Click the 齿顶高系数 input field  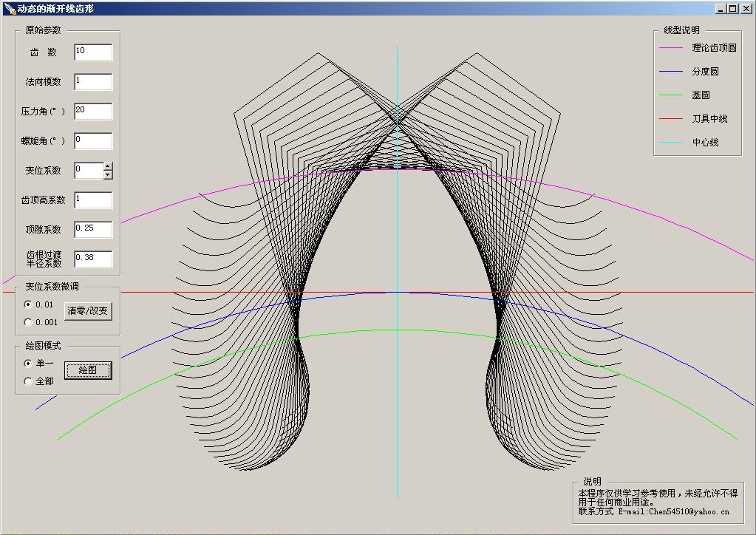[94, 200]
